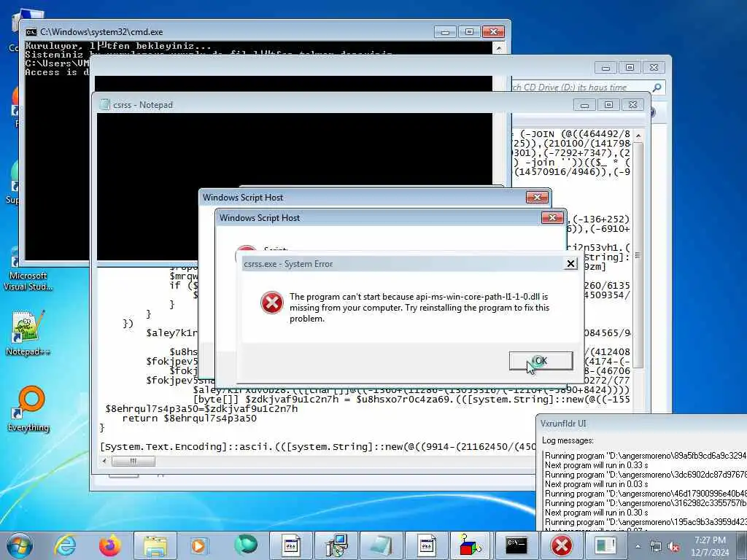Viewport: 747px width, 560px height.
Task: Open the Notepad++ desktop shortcut
Action: pyautogui.click(x=28, y=333)
